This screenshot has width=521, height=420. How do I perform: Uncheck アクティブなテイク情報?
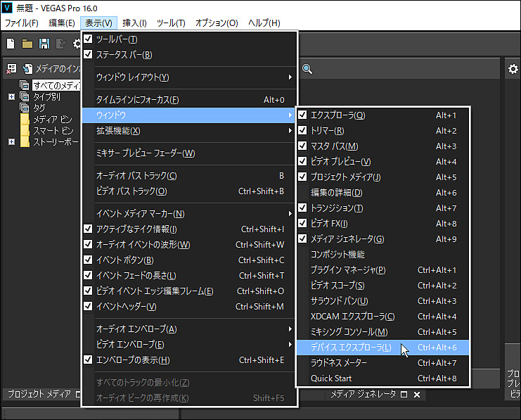tap(88, 229)
